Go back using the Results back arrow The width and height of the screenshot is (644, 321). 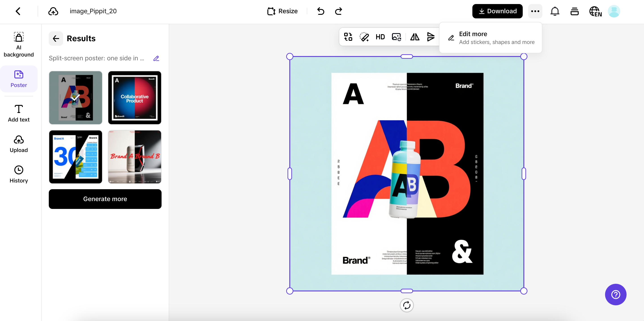56,39
